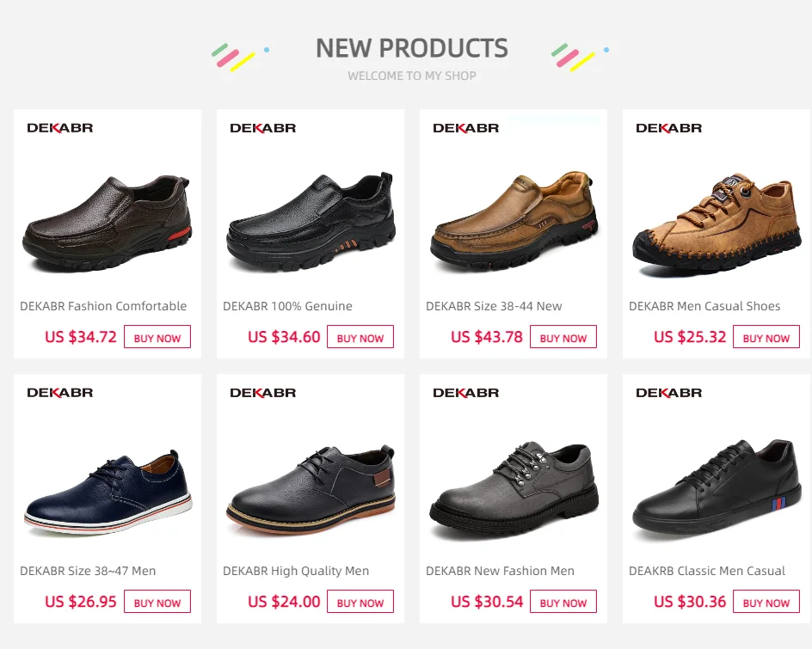This screenshot has height=649, width=812.
Task: Buy the $34.72 Fashion Comfortable shoe now
Action: point(157,337)
